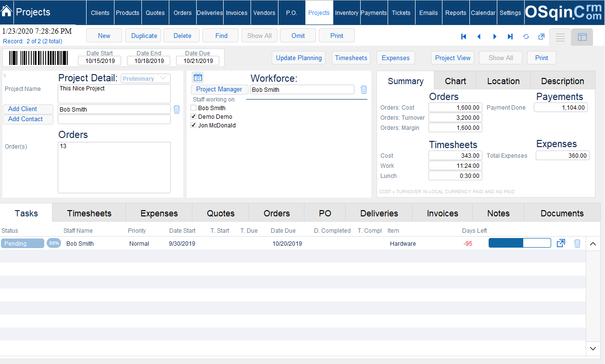Click the New record button

[104, 36]
